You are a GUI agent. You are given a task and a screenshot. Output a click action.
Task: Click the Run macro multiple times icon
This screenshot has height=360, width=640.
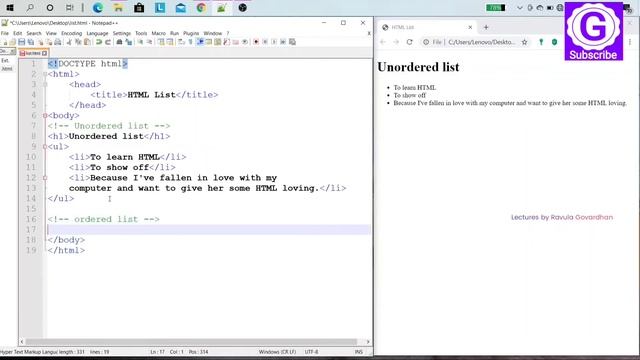pos(283,42)
